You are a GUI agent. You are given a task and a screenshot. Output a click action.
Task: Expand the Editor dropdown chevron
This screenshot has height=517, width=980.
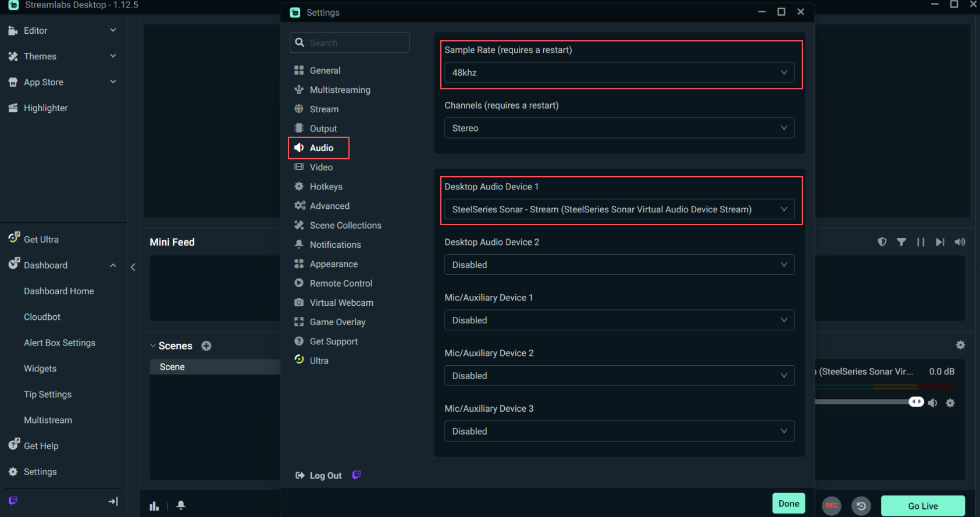pyautogui.click(x=113, y=30)
